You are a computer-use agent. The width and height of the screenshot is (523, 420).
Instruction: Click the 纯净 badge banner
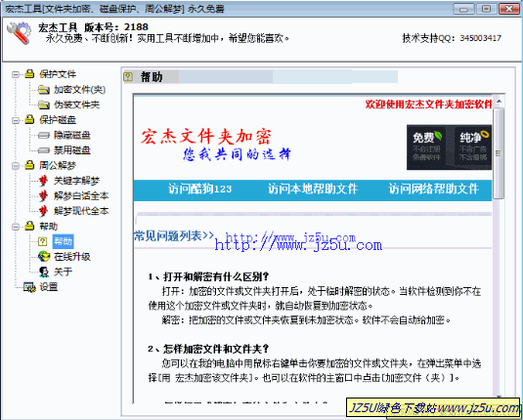coord(472,147)
